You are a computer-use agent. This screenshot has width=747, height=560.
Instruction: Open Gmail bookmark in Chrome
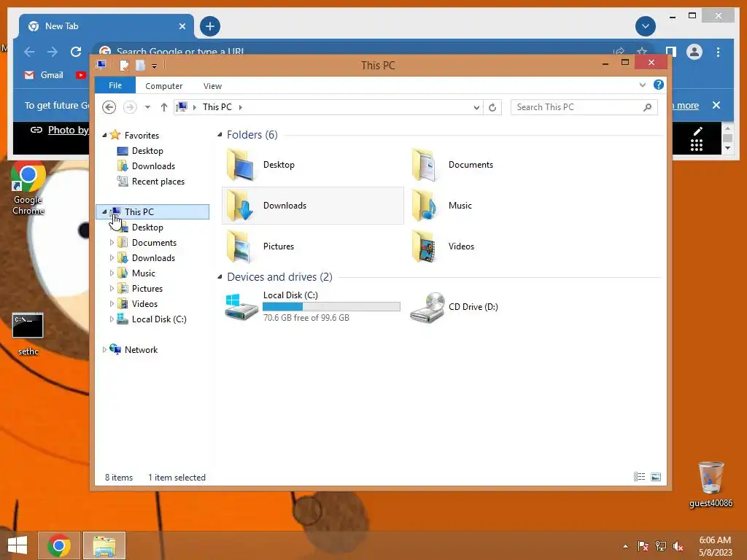click(44, 75)
